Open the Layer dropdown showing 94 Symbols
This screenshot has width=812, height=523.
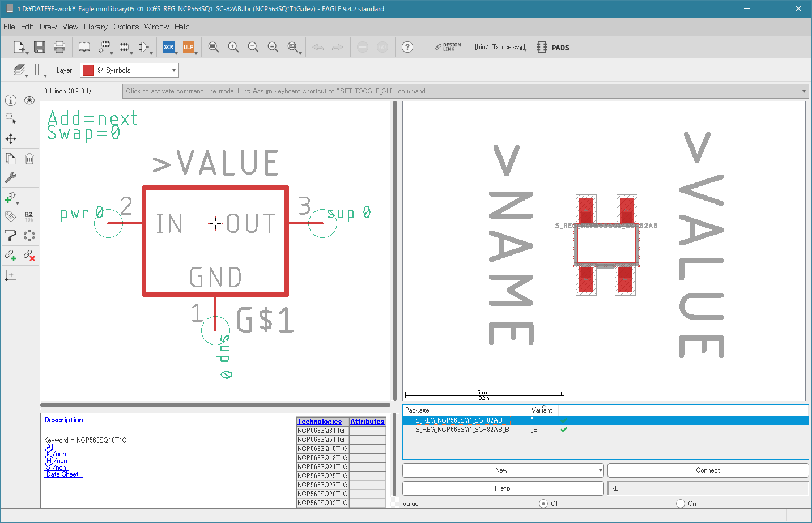click(x=129, y=70)
